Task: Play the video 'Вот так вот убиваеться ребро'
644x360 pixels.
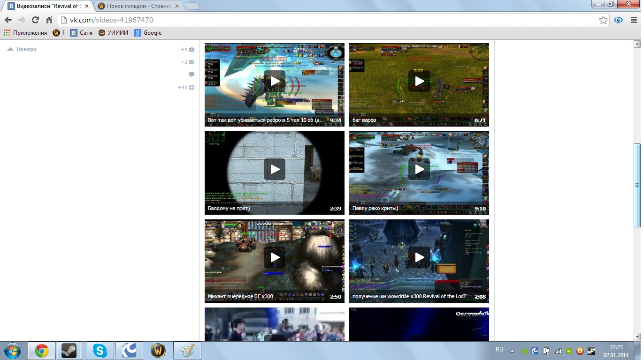Action: 275,81
